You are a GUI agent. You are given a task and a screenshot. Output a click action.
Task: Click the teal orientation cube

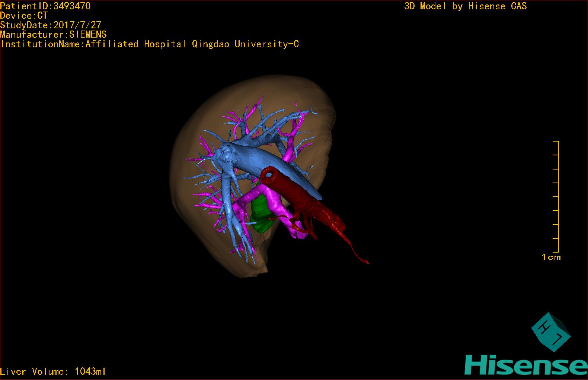551,332
